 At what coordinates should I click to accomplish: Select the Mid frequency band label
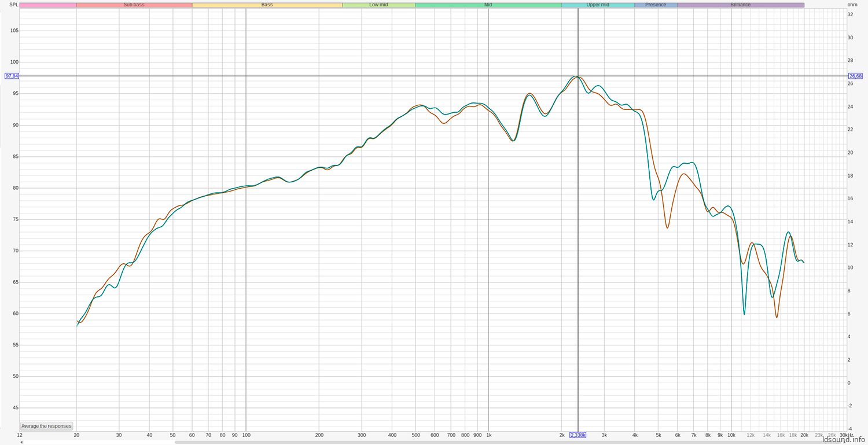click(488, 5)
